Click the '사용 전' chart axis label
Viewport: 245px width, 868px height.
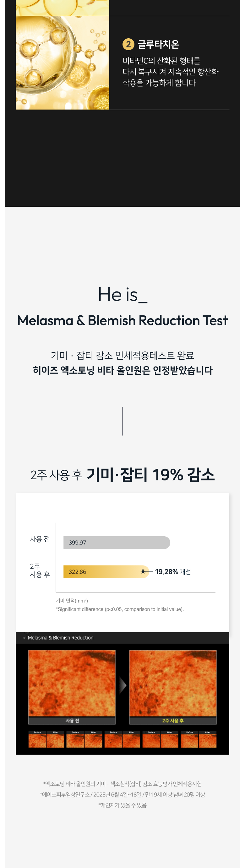point(40,539)
